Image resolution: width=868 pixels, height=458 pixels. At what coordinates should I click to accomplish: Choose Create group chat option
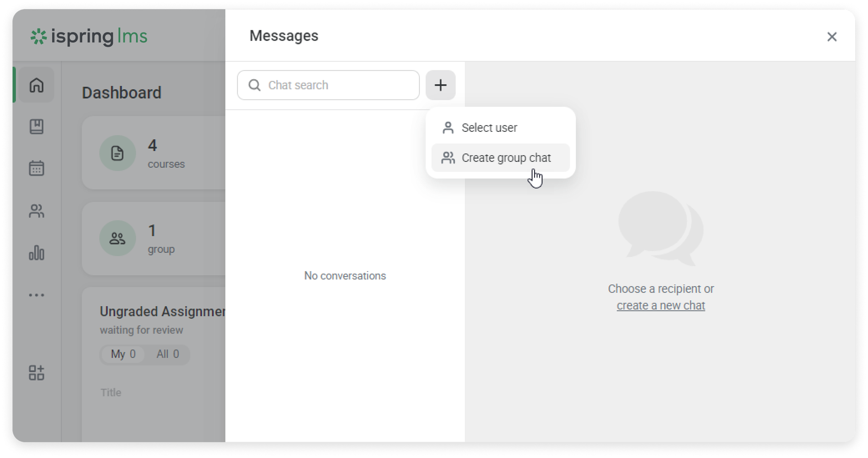pyautogui.click(x=506, y=158)
